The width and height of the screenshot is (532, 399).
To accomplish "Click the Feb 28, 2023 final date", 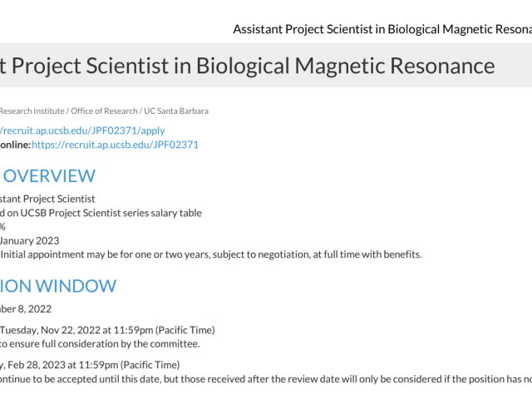I will 58,364.
